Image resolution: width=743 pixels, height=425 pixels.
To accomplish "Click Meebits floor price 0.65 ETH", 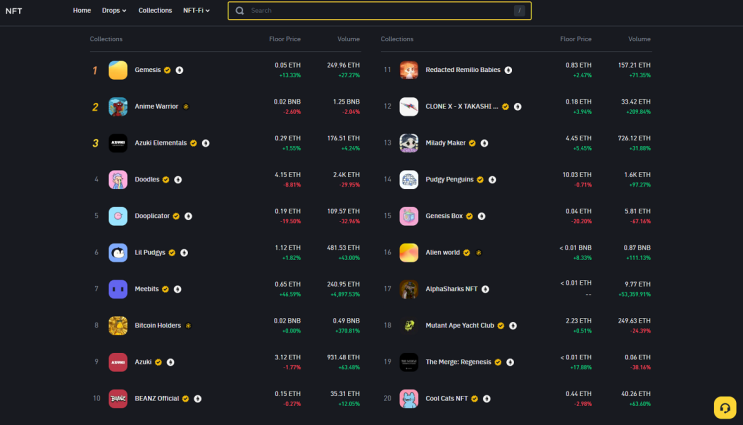I will [x=288, y=284].
